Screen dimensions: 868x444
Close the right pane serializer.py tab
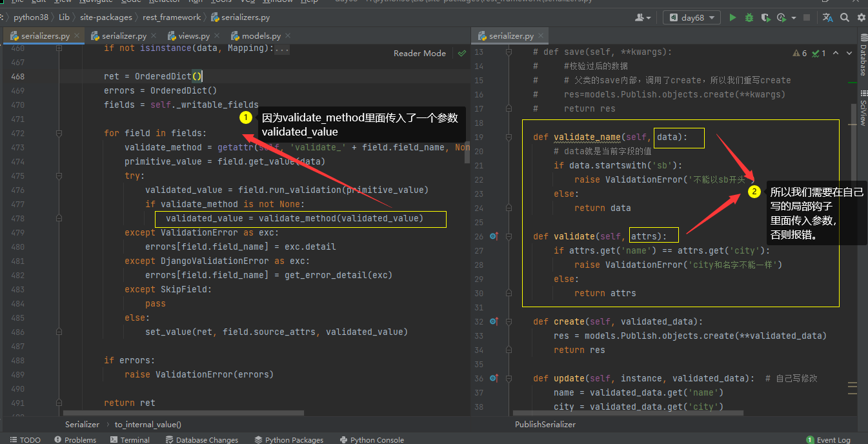[x=540, y=36]
